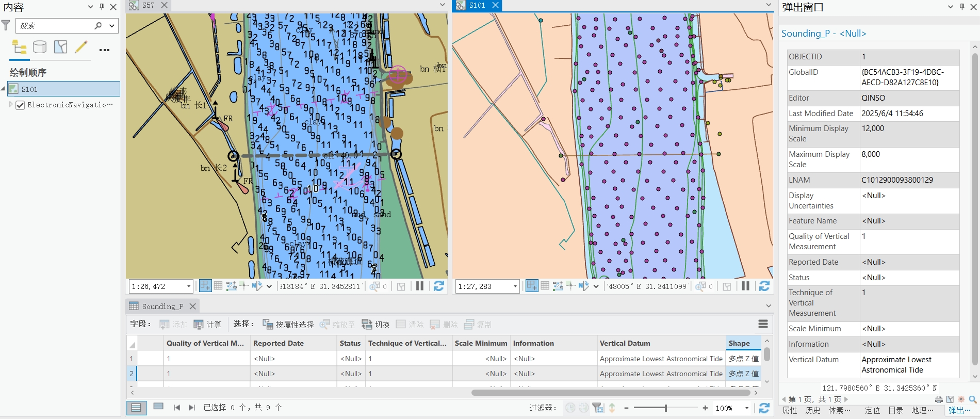Open S57 constraints icon

231,286
